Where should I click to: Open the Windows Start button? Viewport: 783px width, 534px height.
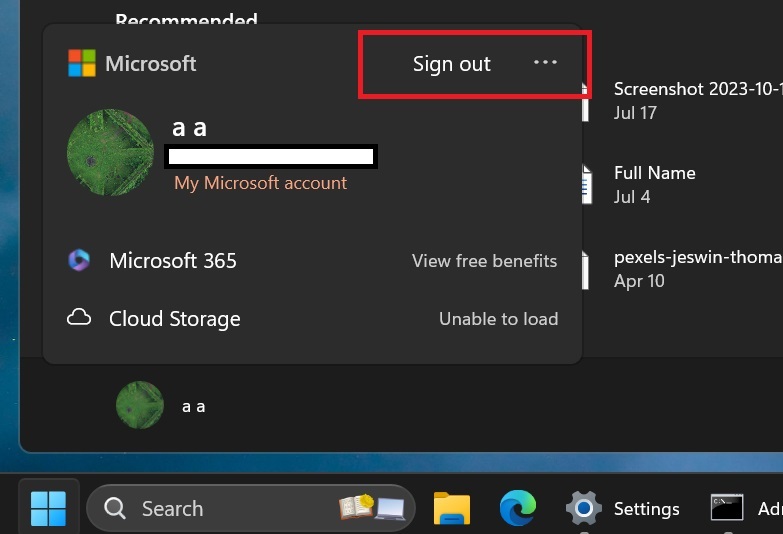coord(48,509)
